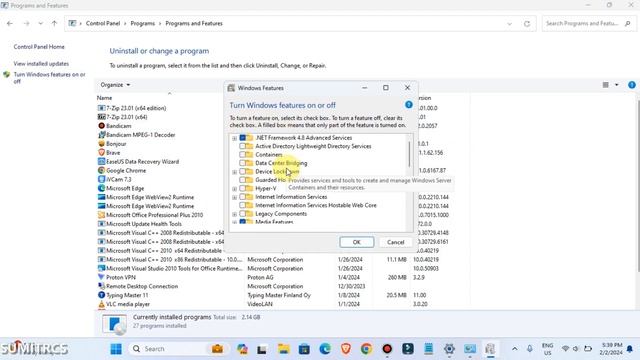Go up one level with up arrow

(54, 24)
